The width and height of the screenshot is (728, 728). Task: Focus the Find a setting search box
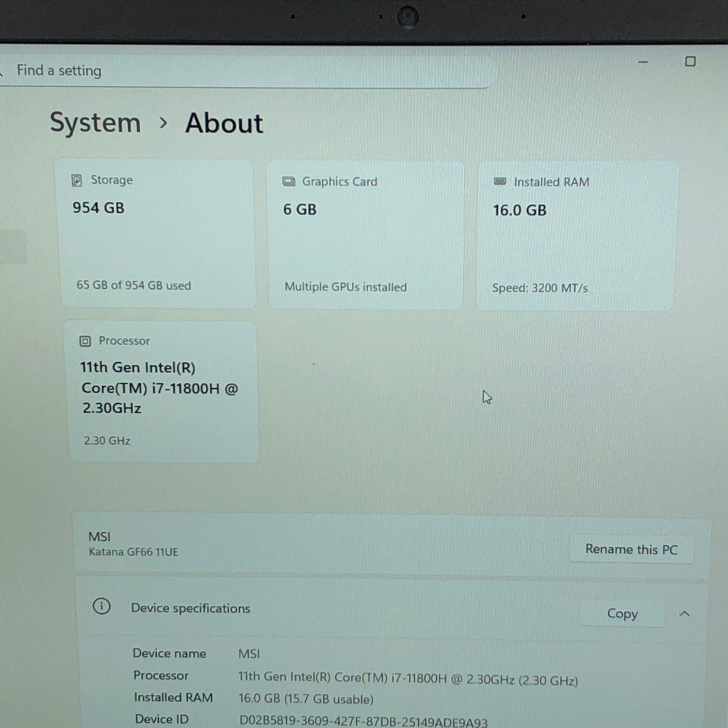[x=245, y=71]
